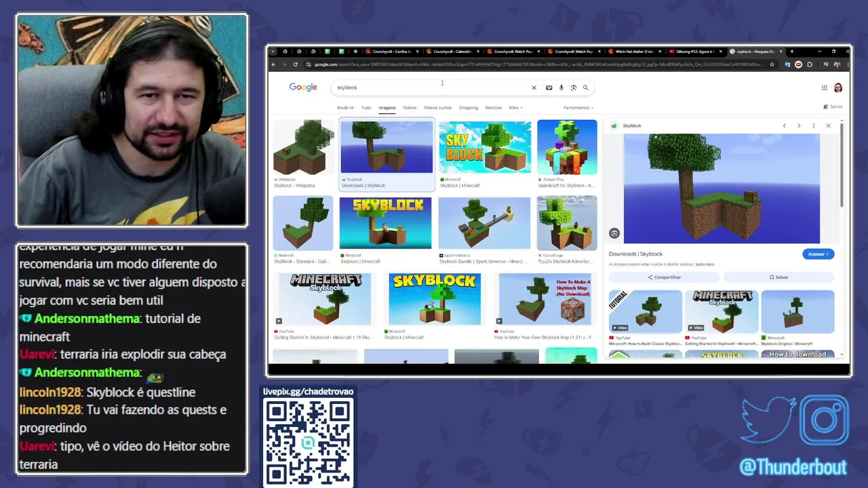Click into the skyblock search field
This screenshot has height=488, width=868.
click(x=434, y=87)
